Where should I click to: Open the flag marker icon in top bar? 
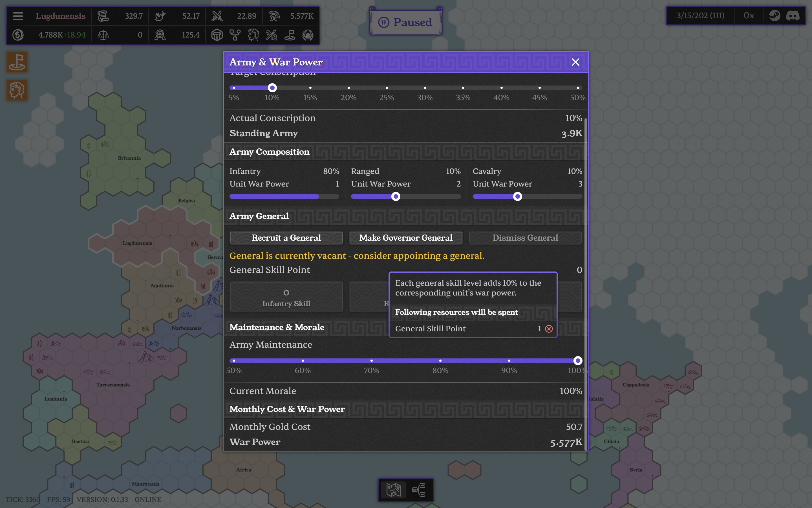tap(290, 35)
